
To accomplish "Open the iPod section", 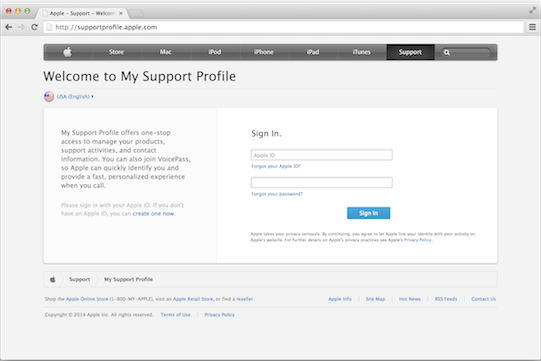I will 215,52.
